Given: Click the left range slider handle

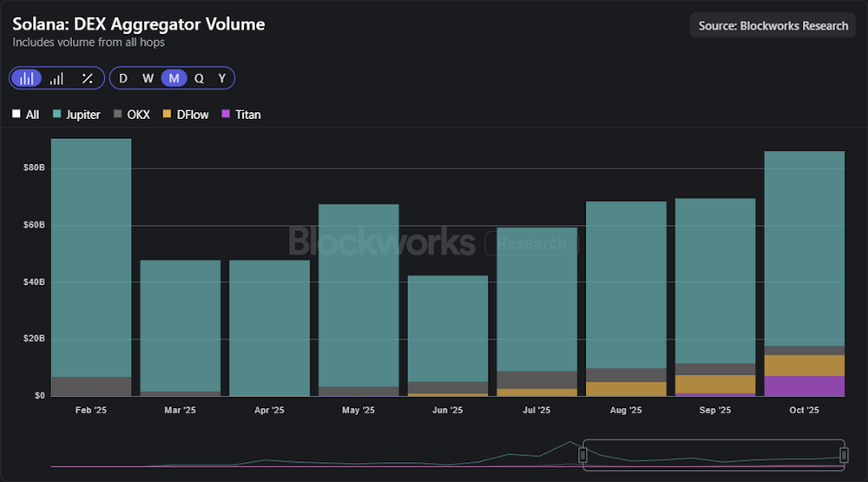Looking at the screenshot, I should point(583,455).
